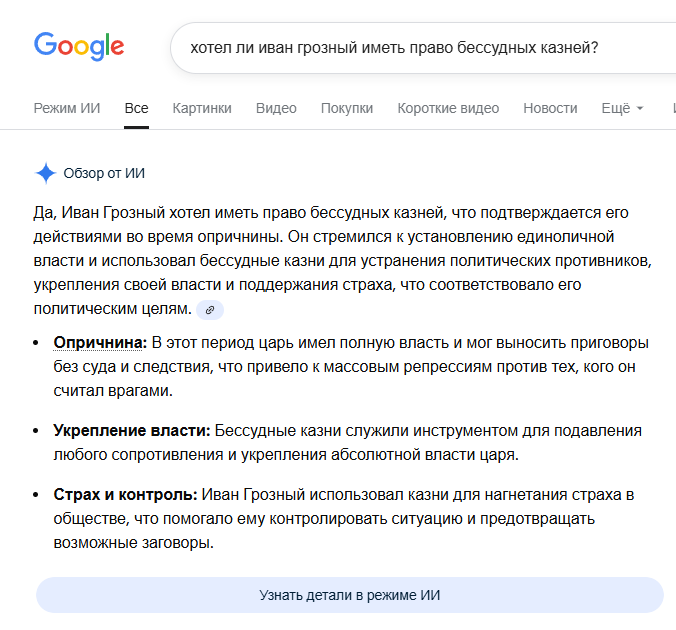676x630 pixels.
Task: Click the Обзор от ИИ heading
Action: [104, 173]
